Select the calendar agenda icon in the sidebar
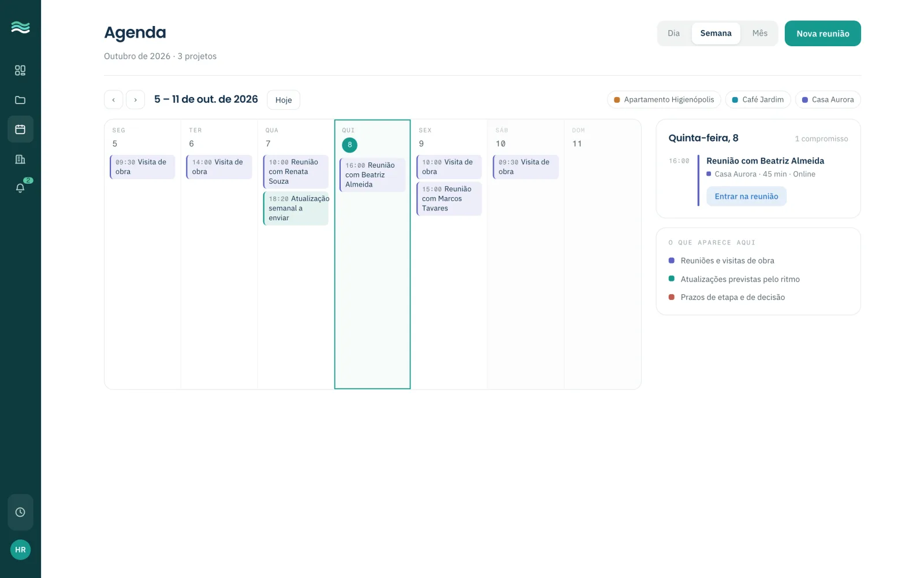The height and width of the screenshot is (578, 924). tap(20, 129)
